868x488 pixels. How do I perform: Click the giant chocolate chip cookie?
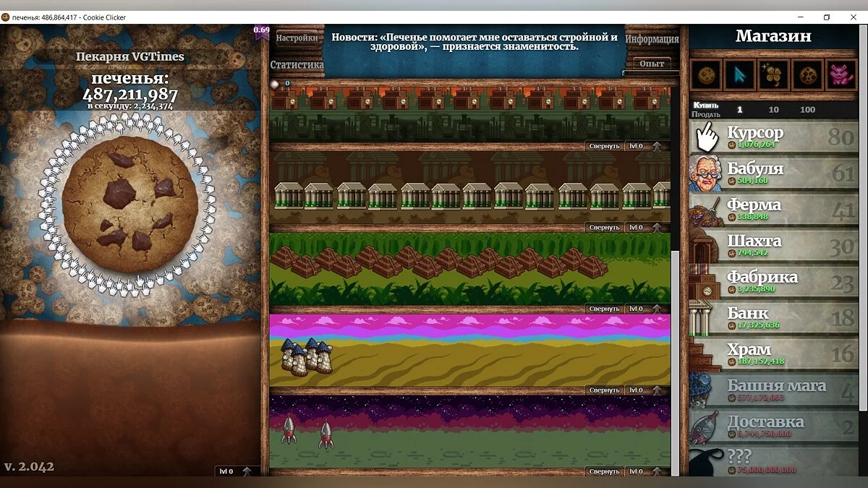[x=130, y=205]
